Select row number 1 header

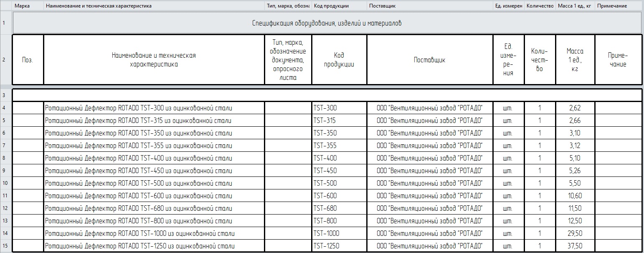pos(6,23)
